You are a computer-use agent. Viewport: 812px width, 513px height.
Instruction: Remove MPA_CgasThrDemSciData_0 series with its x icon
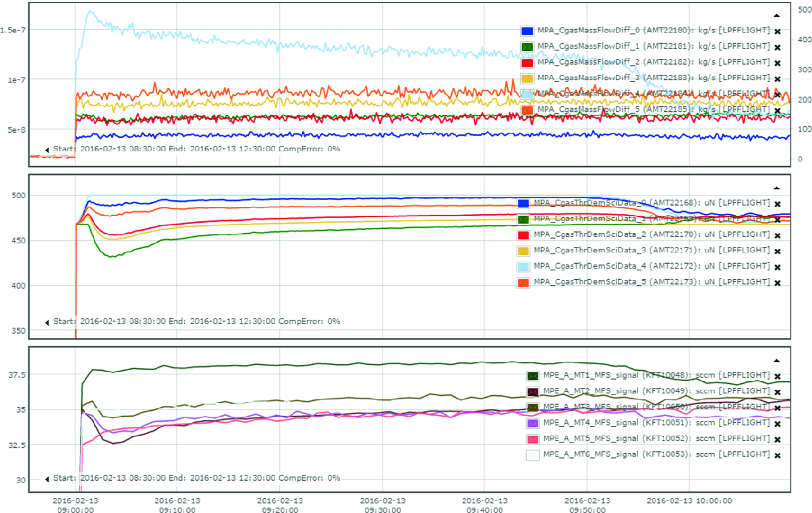click(777, 204)
